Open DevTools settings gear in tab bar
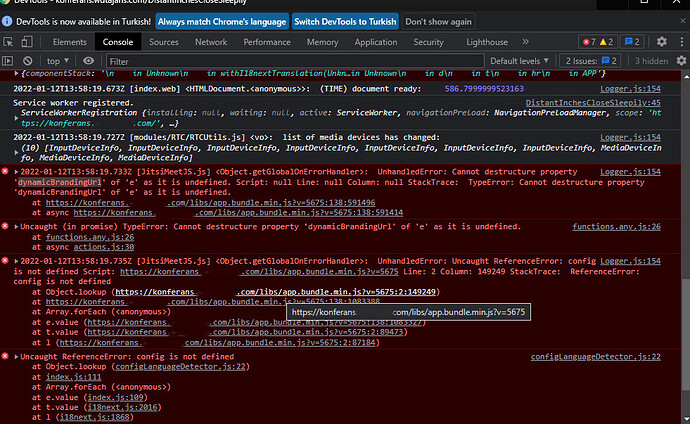The height and width of the screenshot is (424, 690). pos(661,42)
